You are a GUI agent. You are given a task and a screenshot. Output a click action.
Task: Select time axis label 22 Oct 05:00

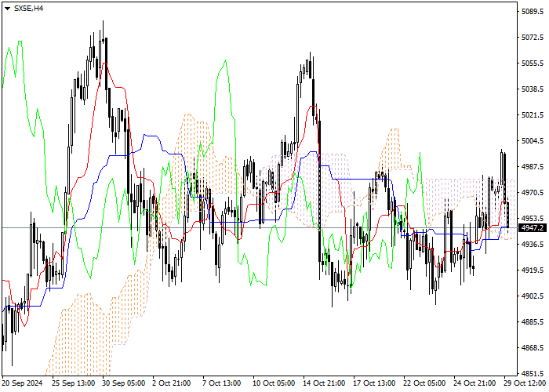(x=425, y=383)
